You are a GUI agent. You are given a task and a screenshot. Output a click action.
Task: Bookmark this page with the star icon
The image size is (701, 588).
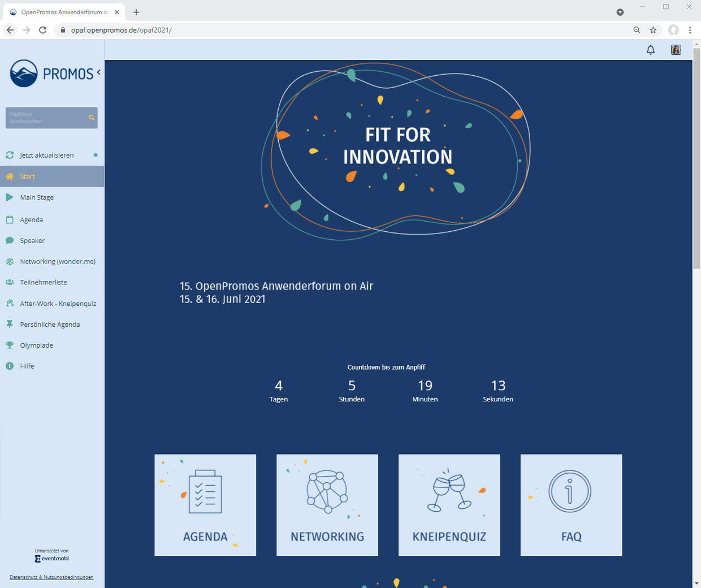(653, 30)
